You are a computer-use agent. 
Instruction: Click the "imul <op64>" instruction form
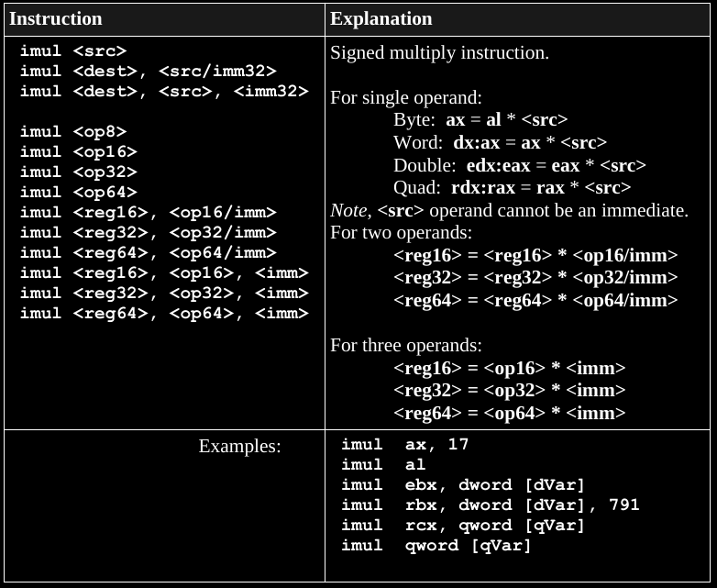point(79,193)
